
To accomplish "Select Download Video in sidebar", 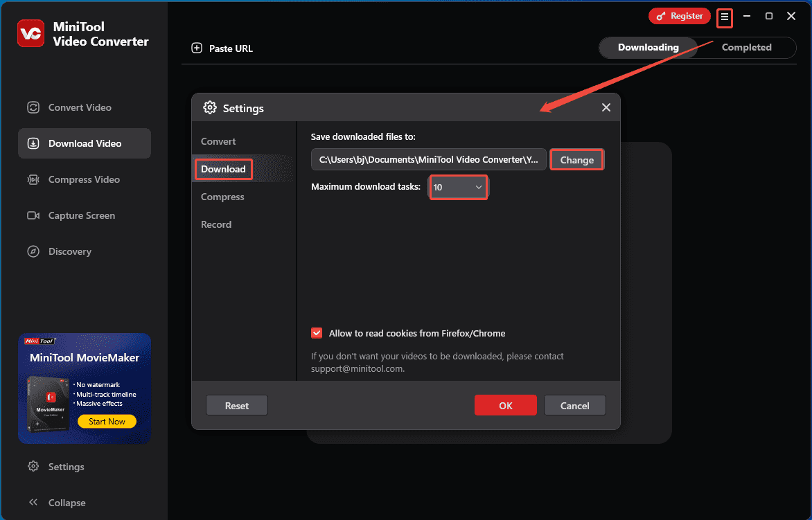I will [85, 143].
